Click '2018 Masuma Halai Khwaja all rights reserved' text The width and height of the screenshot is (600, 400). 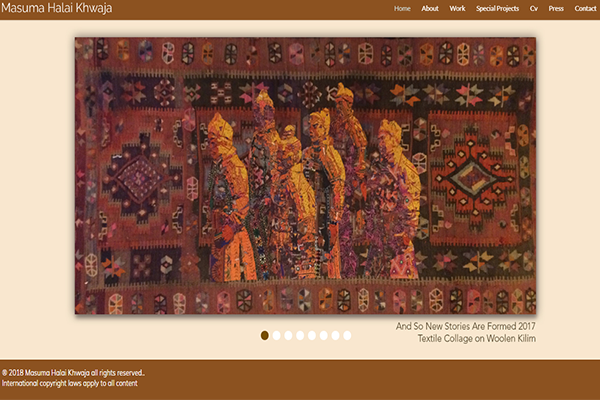click(x=73, y=372)
